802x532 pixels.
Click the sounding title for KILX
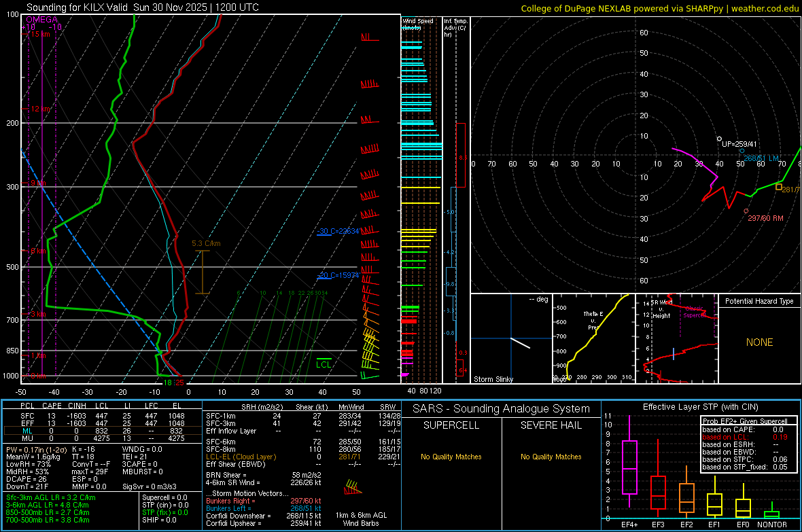tap(142, 7)
